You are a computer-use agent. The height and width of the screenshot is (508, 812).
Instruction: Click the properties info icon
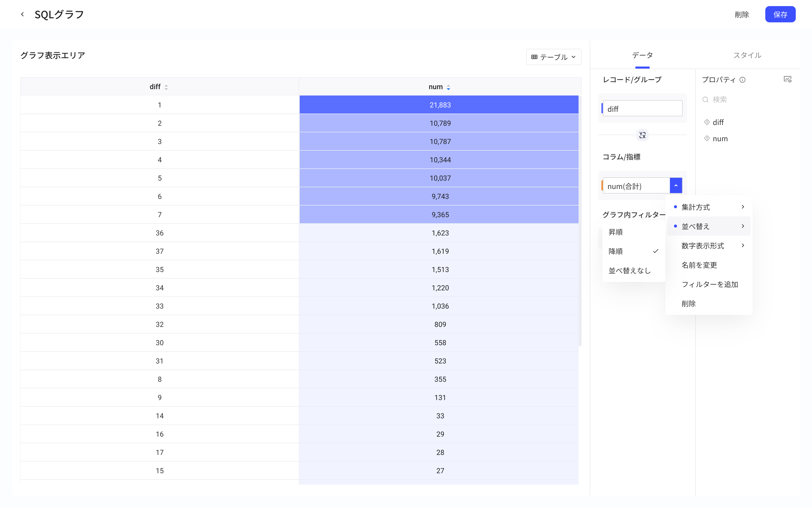pos(742,80)
